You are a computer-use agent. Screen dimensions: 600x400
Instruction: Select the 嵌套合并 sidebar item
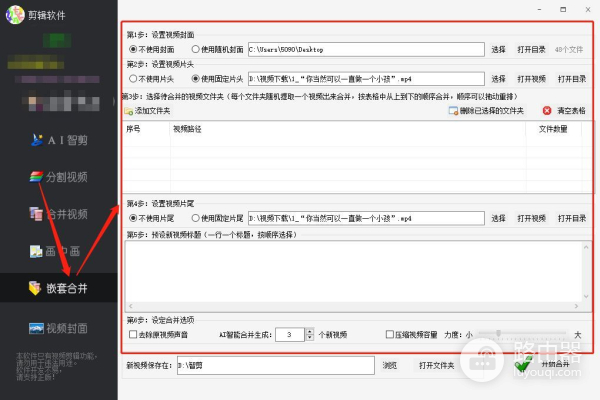point(59,288)
